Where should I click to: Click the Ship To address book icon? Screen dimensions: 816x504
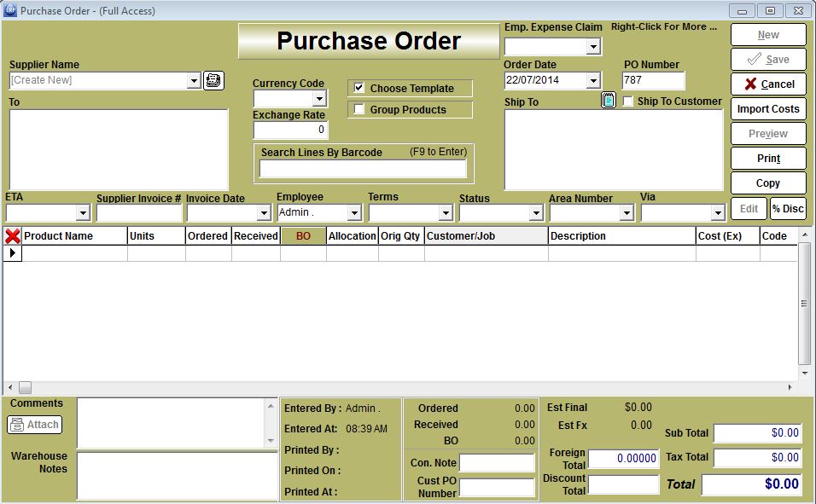608,101
